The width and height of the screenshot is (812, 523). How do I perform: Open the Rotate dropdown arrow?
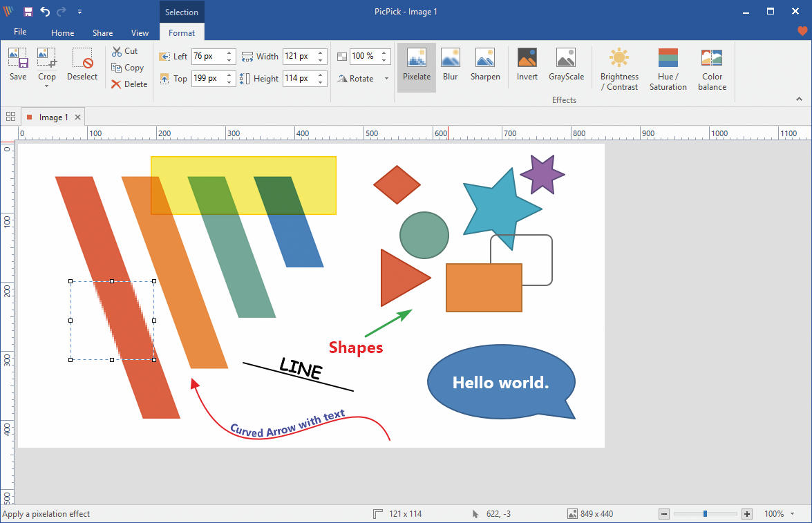click(386, 79)
